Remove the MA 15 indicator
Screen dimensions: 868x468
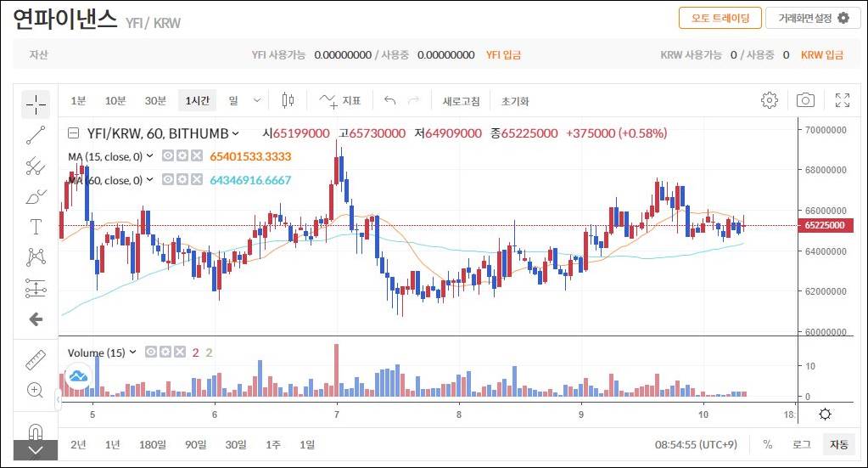pos(197,156)
